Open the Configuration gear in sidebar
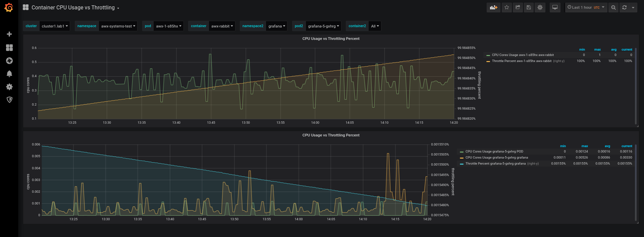The image size is (644, 237). pyautogui.click(x=9, y=87)
